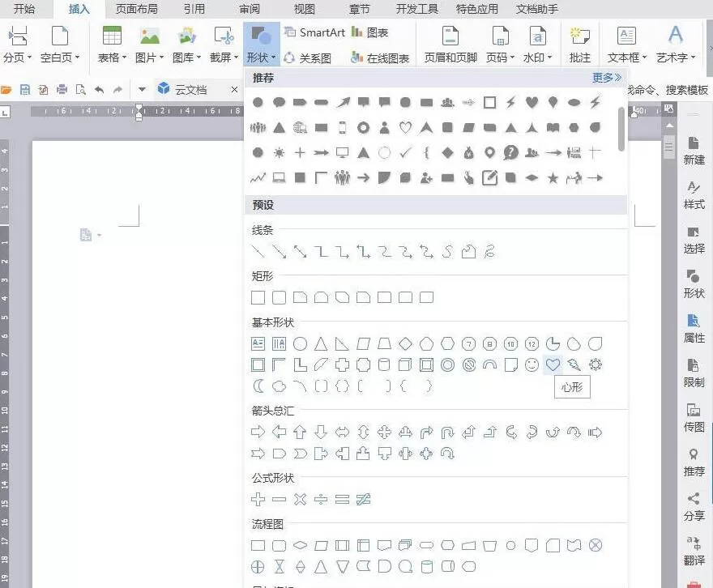The width and height of the screenshot is (713, 588).
Task: Select the multiply sign formula shape
Action: coord(300,500)
